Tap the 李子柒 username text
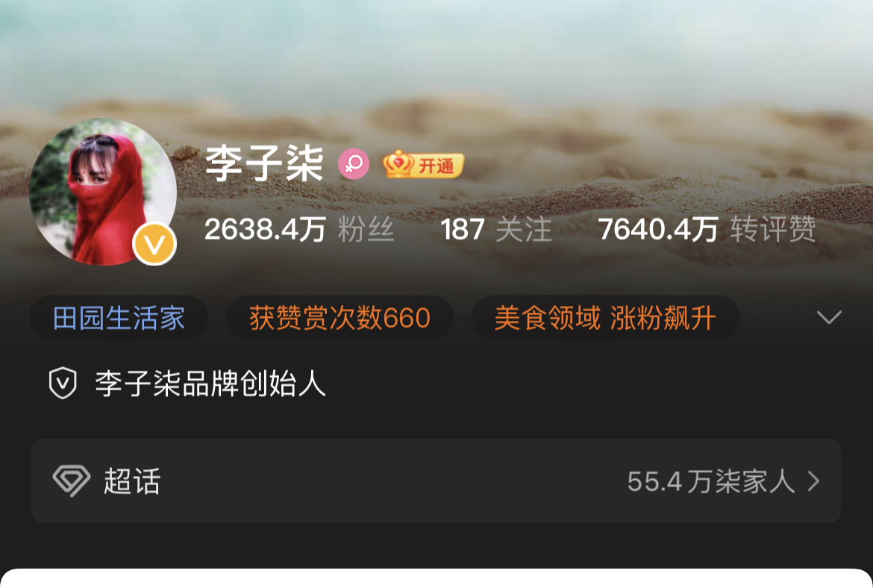 pyautogui.click(x=264, y=163)
